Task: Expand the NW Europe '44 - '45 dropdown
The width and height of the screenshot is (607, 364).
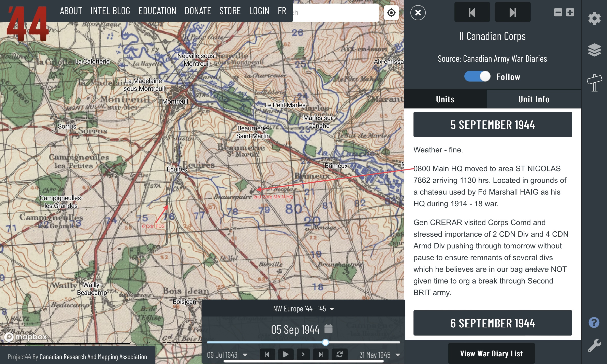Action: pos(303,309)
